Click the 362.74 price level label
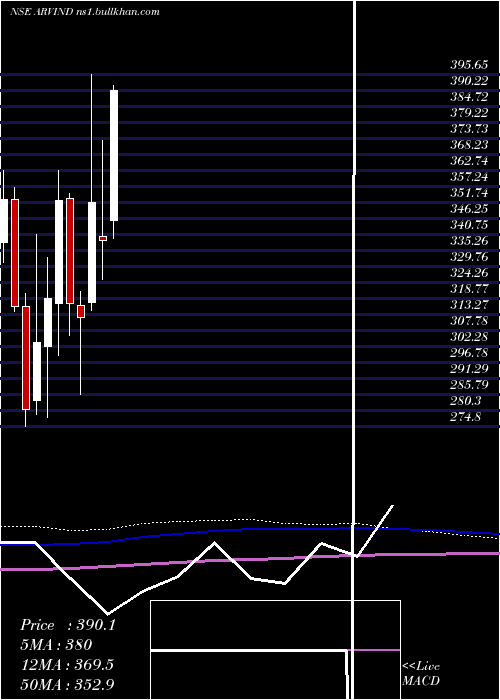The width and height of the screenshot is (500, 700). [x=469, y=161]
